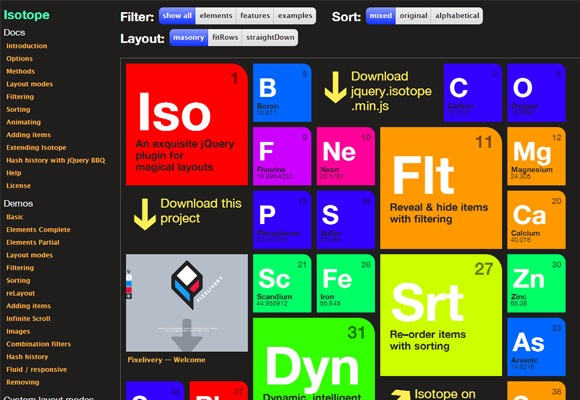Open Adding items under Docs
Viewport: 580px width, 400px height.
(x=28, y=135)
